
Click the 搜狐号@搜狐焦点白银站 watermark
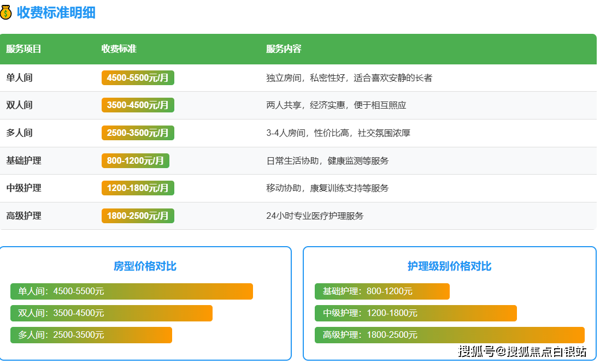point(522,351)
